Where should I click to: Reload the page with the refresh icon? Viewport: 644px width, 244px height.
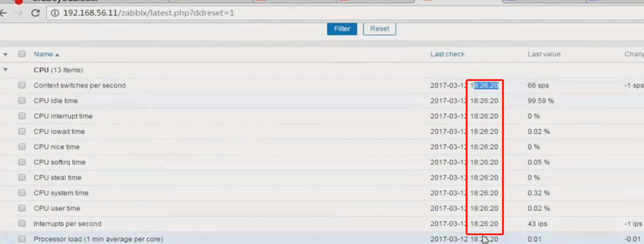[35, 13]
